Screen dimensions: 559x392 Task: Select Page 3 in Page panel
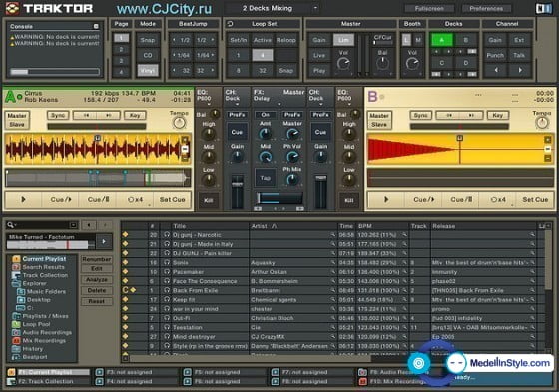[x=121, y=61]
